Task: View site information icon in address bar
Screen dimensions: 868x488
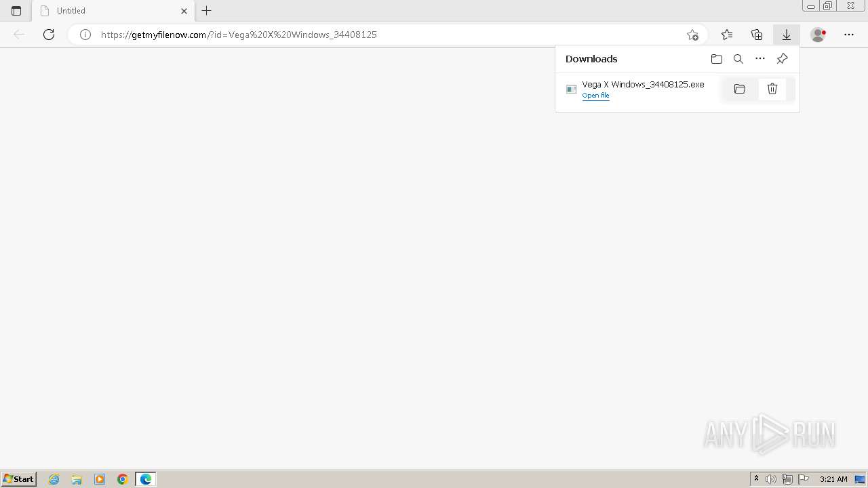Action: [x=85, y=35]
